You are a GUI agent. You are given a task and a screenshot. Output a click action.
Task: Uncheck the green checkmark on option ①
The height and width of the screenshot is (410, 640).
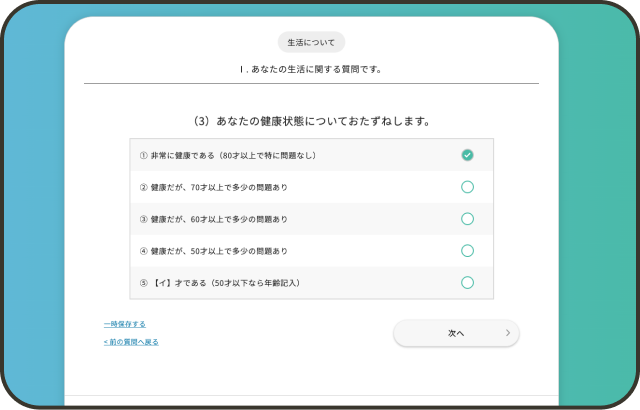pos(467,155)
